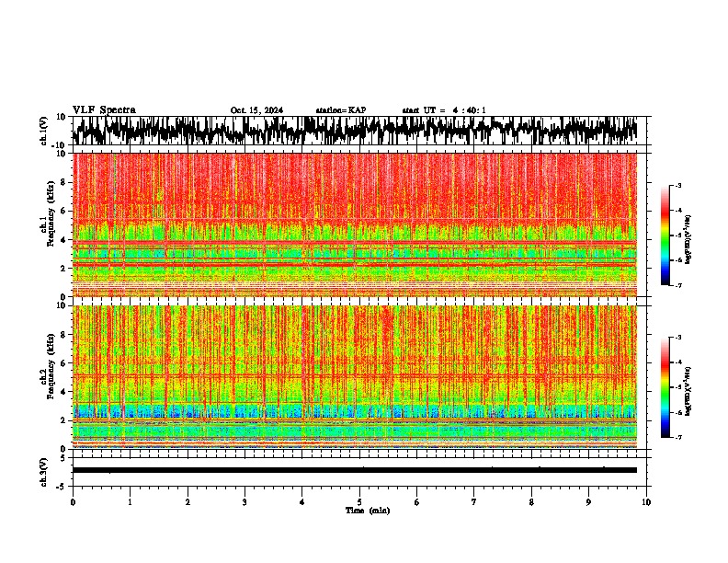Click the "6" kHz tick on ch.2 spectrogram

[x=63, y=363]
